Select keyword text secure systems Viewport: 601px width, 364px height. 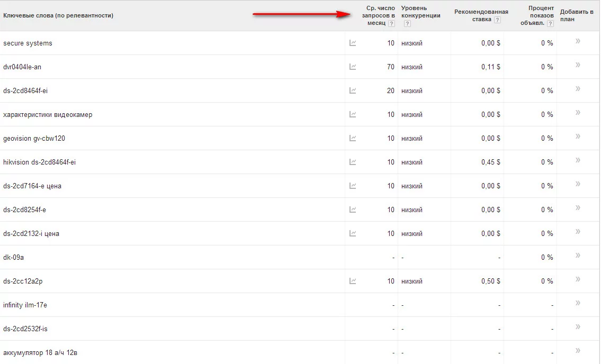(x=28, y=43)
